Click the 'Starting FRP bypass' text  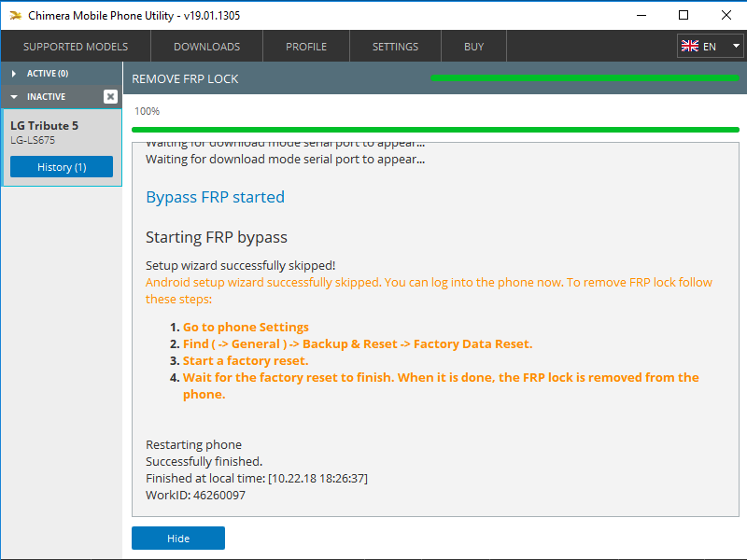point(217,237)
